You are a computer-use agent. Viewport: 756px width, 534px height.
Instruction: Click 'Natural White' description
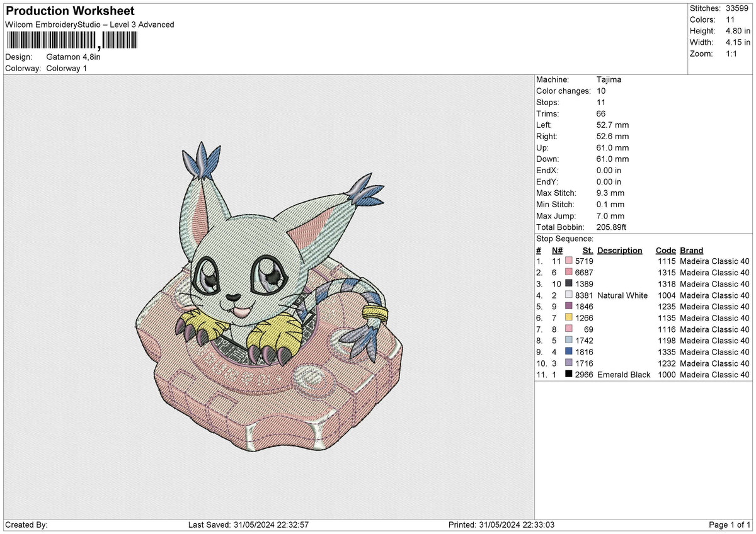click(x=622, y=295)
